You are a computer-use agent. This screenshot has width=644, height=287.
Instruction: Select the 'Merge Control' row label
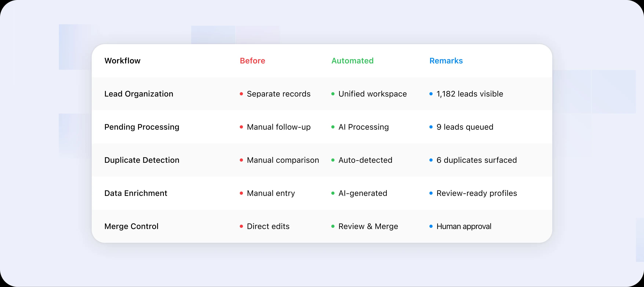131,226
